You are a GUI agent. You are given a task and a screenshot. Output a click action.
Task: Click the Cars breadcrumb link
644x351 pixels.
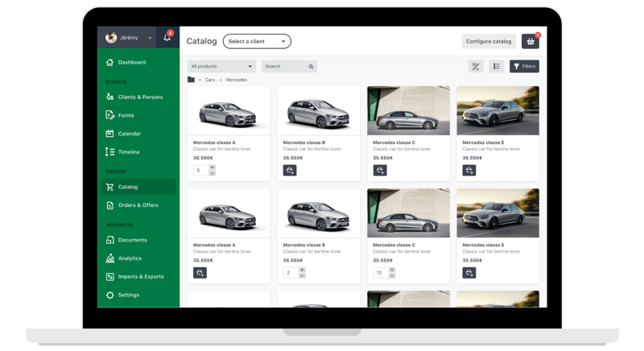click(x=210, y=80)
